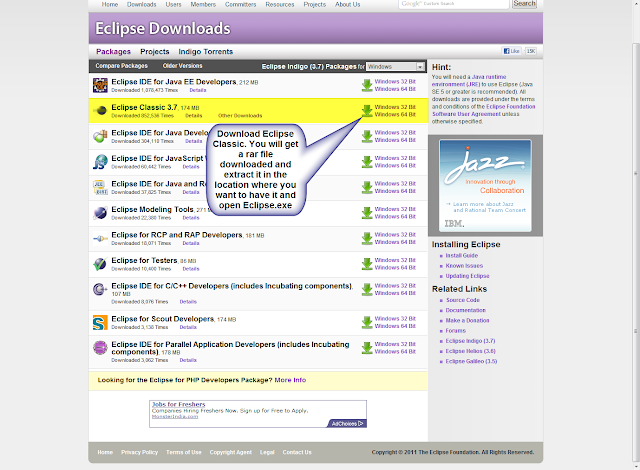Click the Eclipse for Testers checkmark icon
The height and width of the screenshot is (470, 640).
click(100, 264)
